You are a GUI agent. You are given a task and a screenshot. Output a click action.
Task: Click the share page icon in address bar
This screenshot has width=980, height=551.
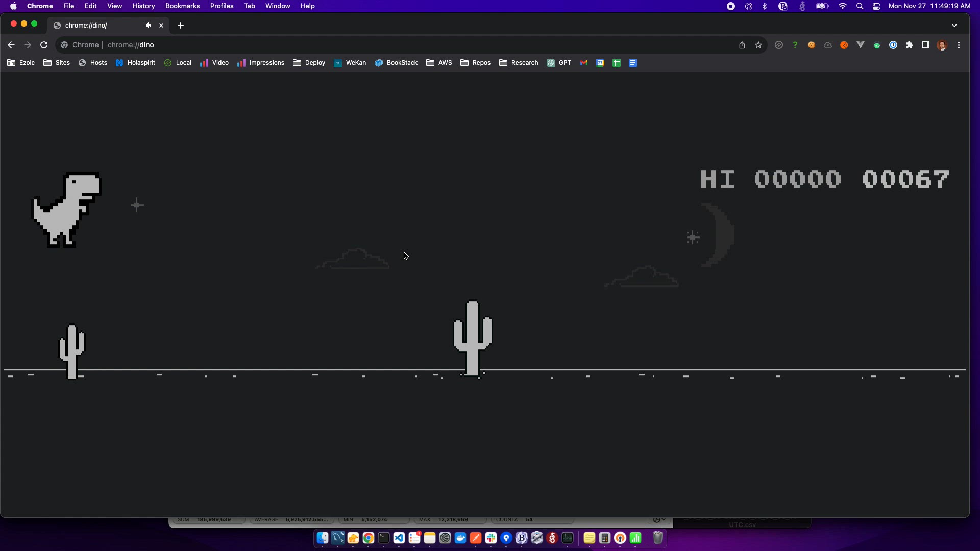[742, 45]
